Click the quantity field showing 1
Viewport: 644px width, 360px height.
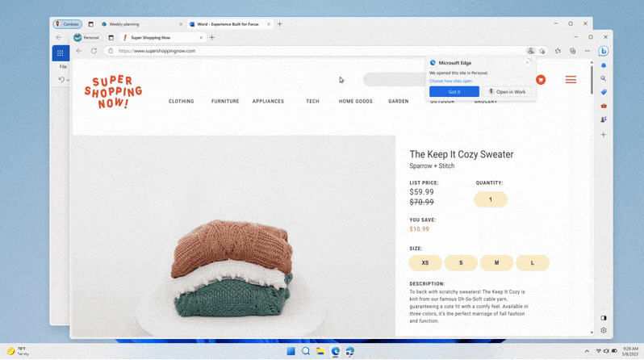(491, 199)
